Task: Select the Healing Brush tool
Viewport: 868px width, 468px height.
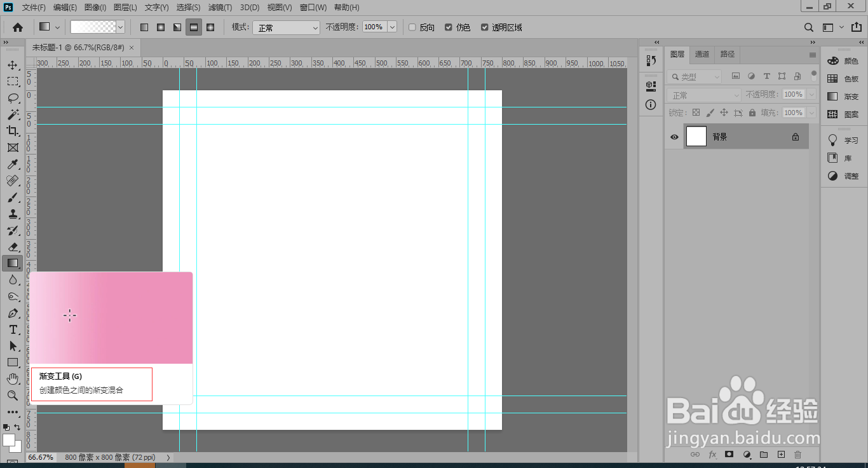Action: point(13,181)
